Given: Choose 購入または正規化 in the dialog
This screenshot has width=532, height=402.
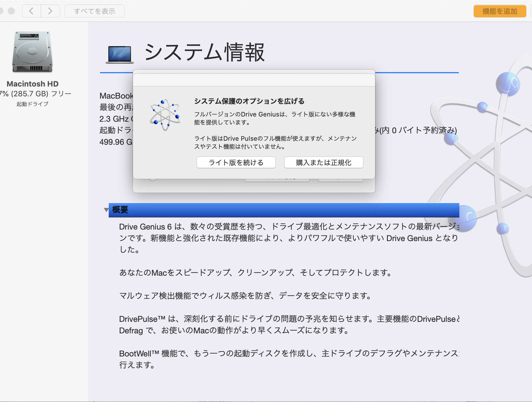Looking at the screenshot, I should point(324,163).
